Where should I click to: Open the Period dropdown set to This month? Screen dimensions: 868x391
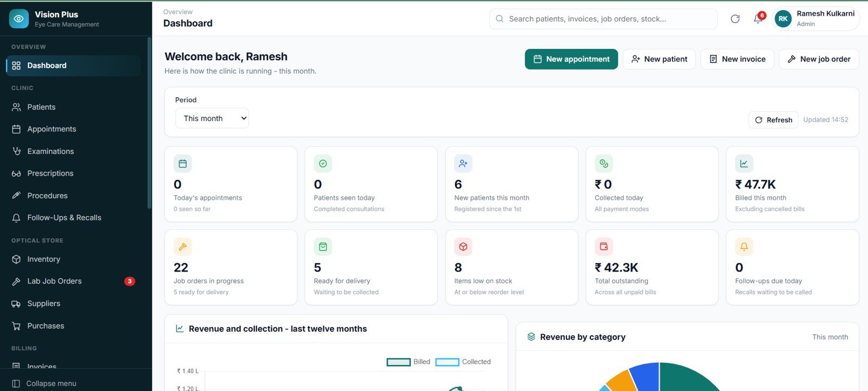212,118
